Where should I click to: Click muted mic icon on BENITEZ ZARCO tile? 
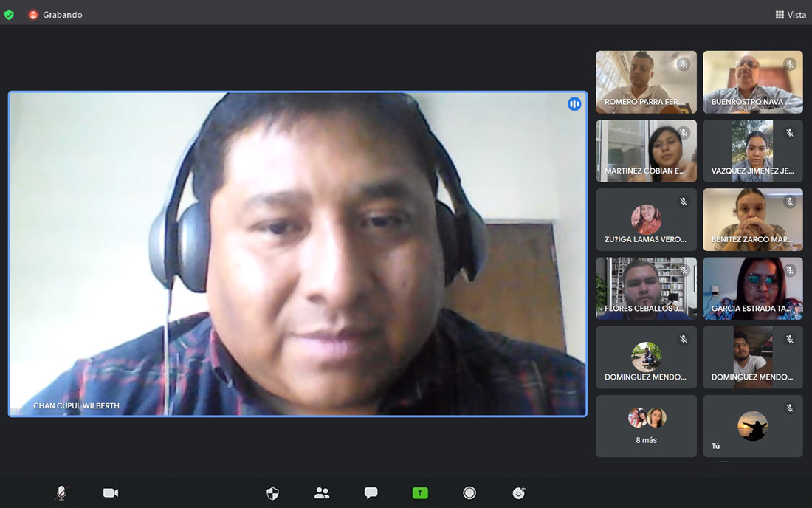790,202
